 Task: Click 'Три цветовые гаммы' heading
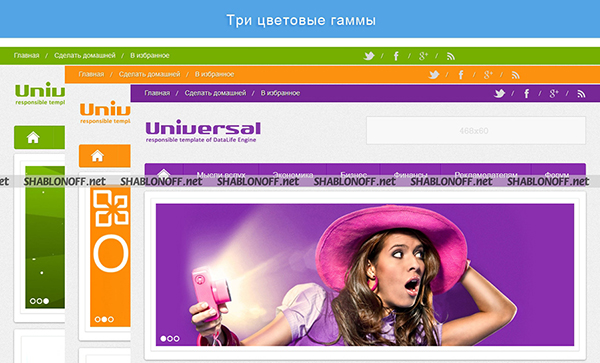tap(301, 20)
